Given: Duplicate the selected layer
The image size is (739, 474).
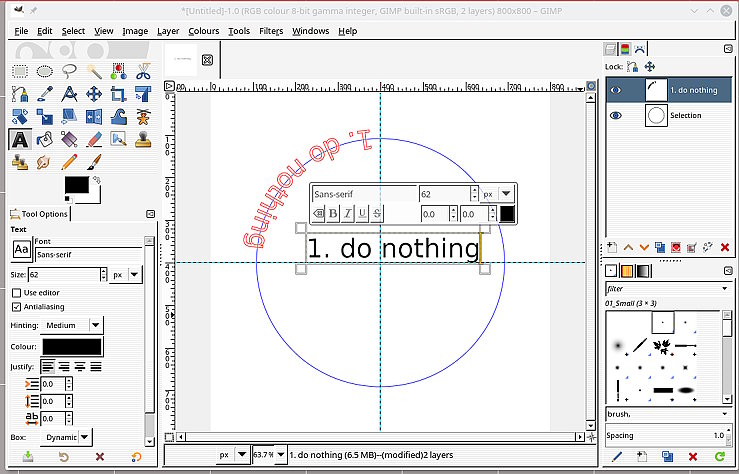Looking at the screenshot, I should tap(660, 247).
